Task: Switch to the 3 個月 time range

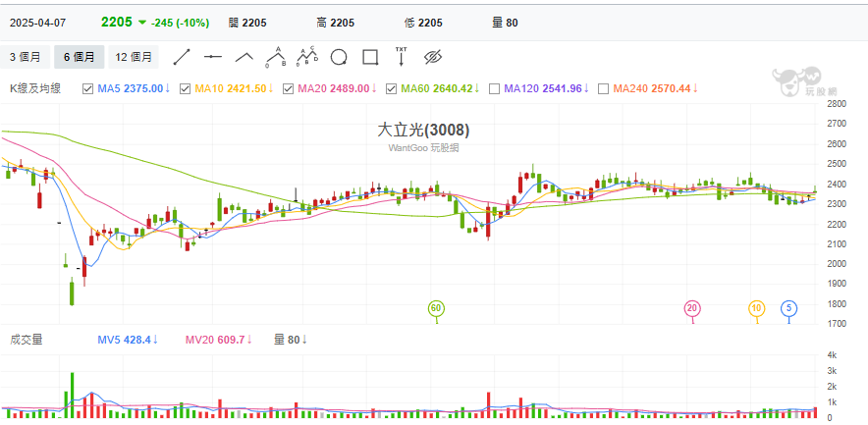Action: (x=26, y=57)
